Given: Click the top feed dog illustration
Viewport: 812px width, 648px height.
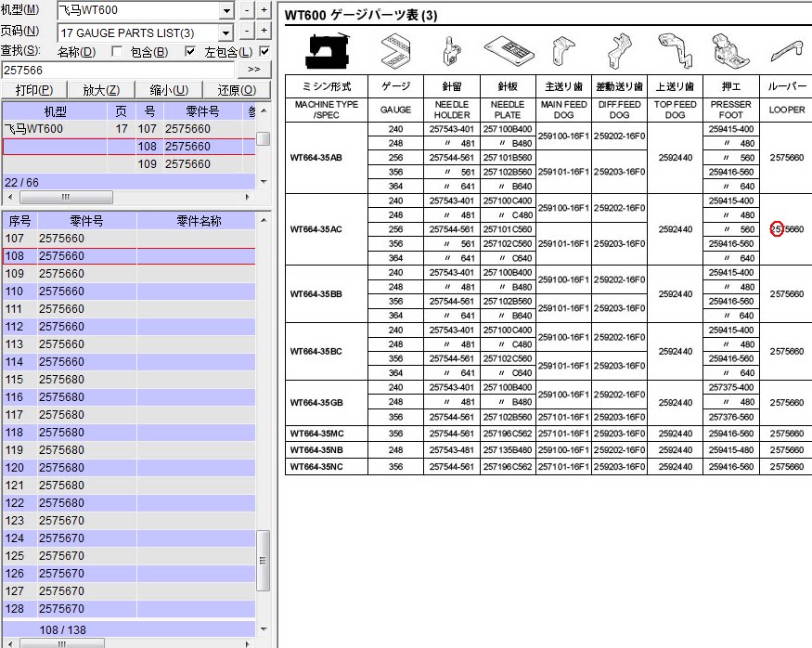Looking at the screenshot, I should coord(675,51).
